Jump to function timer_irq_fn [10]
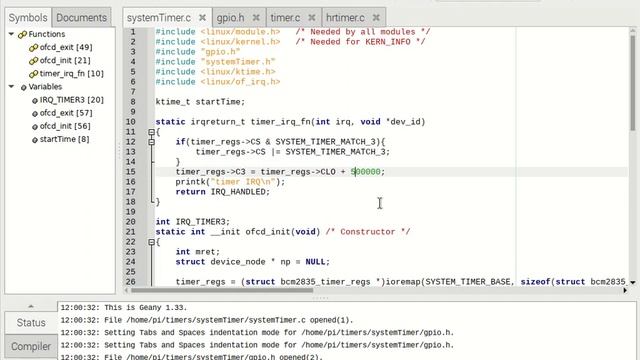640x360 pixels. (x=72, y=73)
